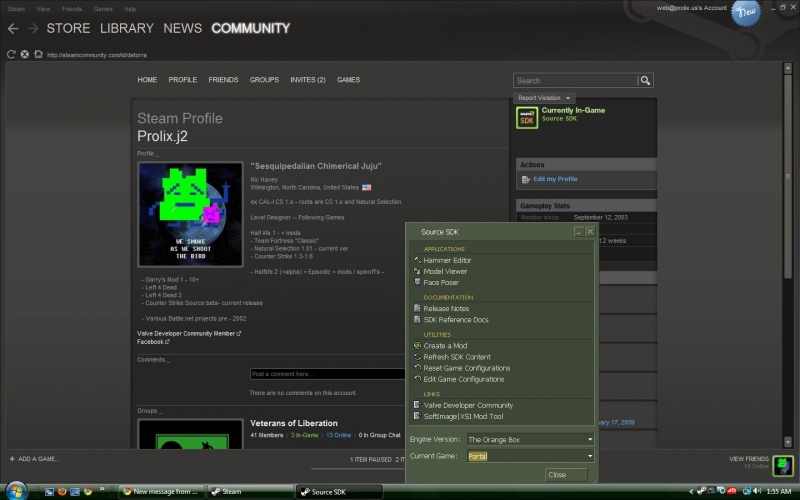Click the search magnifier icon
800x500 pixels.
click(645, 81)
